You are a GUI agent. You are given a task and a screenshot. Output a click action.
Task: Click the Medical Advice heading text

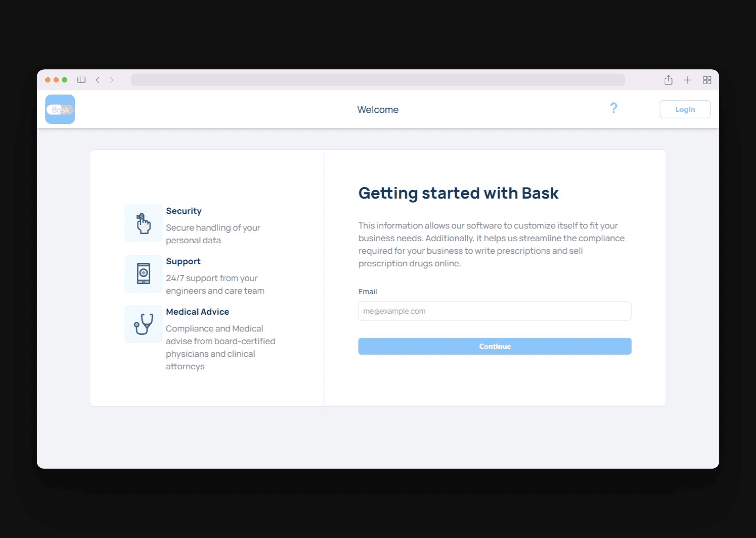197,312
